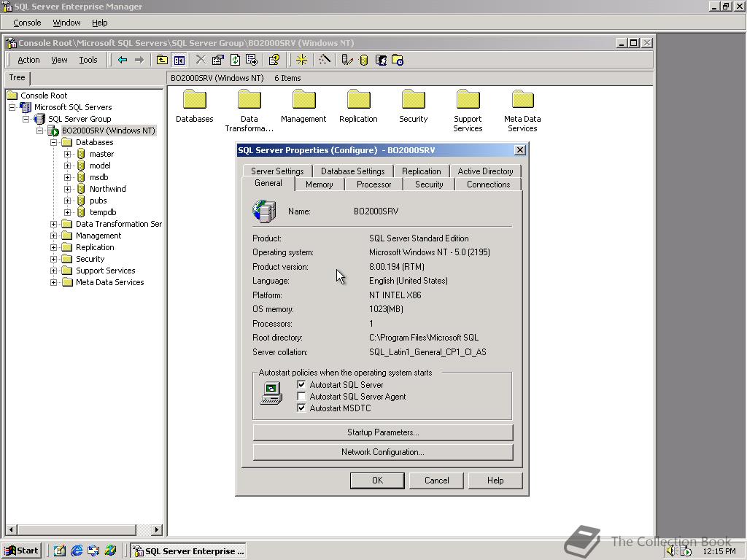
Task: Switch to the Processor tab
Action: (x=373, y=184)
